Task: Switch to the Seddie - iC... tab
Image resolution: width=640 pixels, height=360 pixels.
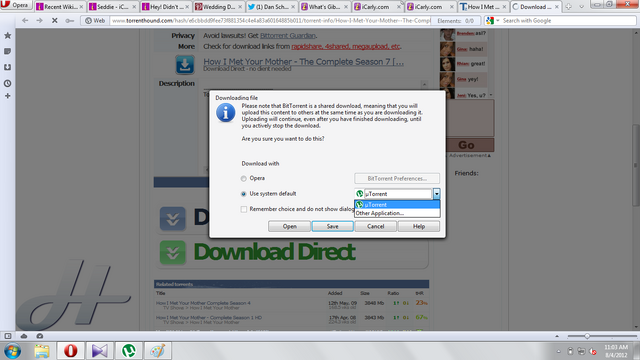Action: [112, 7]
